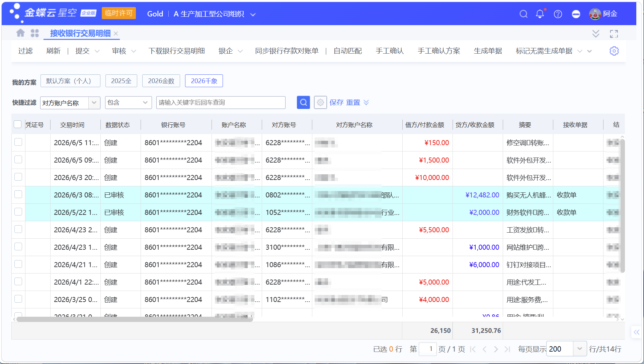The height and width of the screenshot is (364, 644).
Task: Click the 临时许可 badge
Action: click(x=118, y=13)
